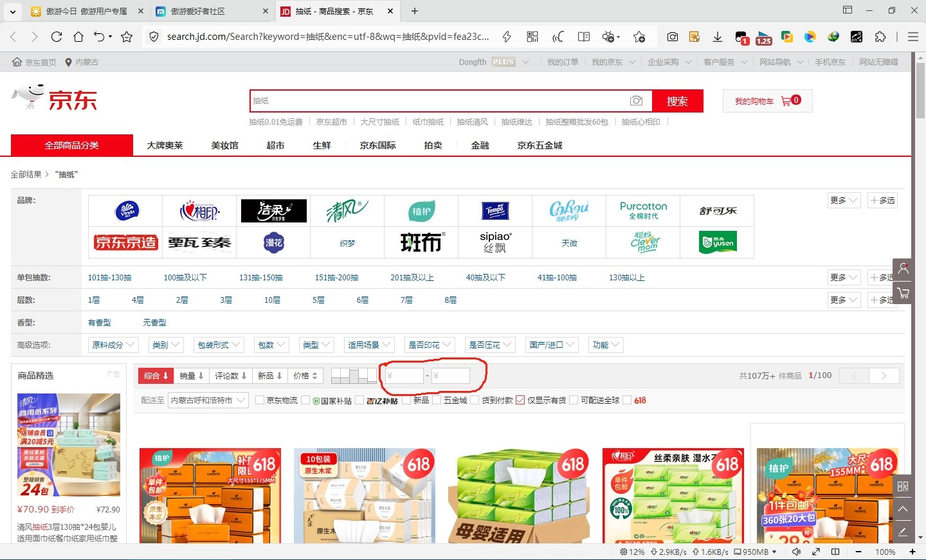Click the red 搜索 button
Screen dimensions: 926x560
(677, 101)
